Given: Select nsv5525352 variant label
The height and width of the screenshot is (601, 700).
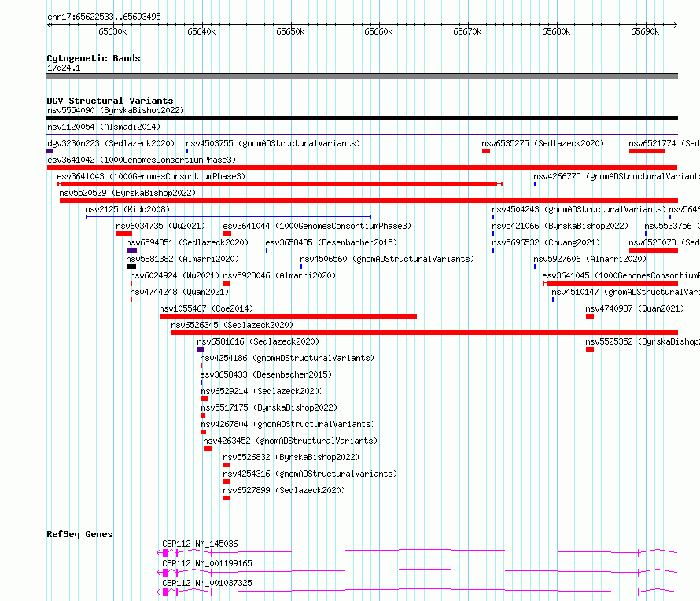Looking at the screenshot, I should [x=643, y=341].
